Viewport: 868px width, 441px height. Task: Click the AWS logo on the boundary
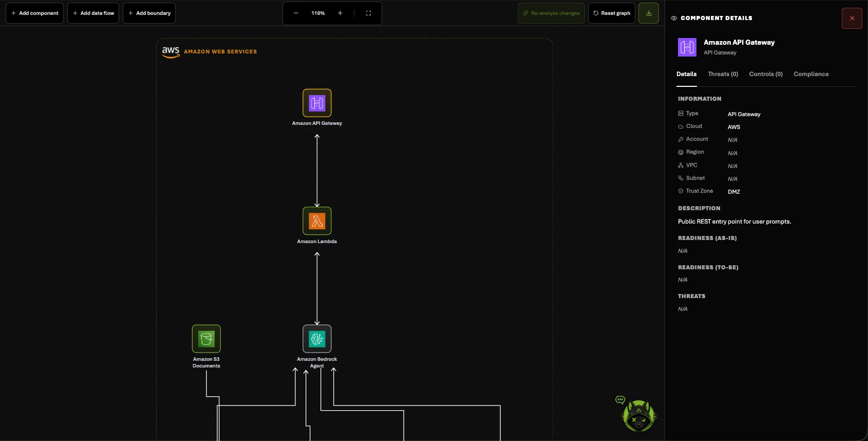tap(171, 52)
